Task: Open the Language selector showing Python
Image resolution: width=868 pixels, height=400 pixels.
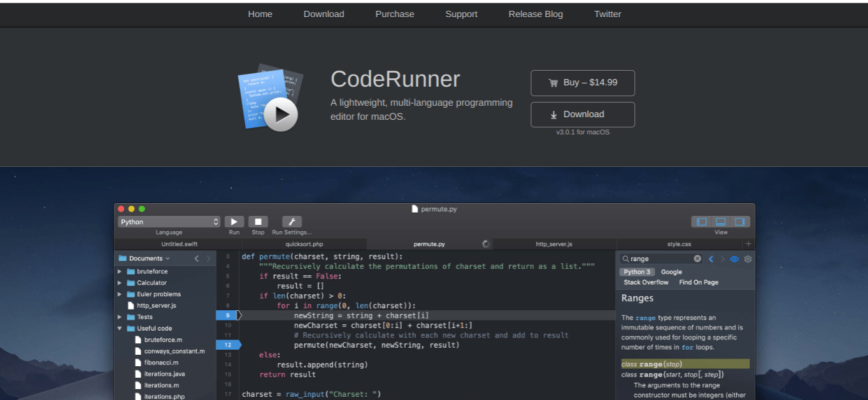Action: (x=168, y=221)
